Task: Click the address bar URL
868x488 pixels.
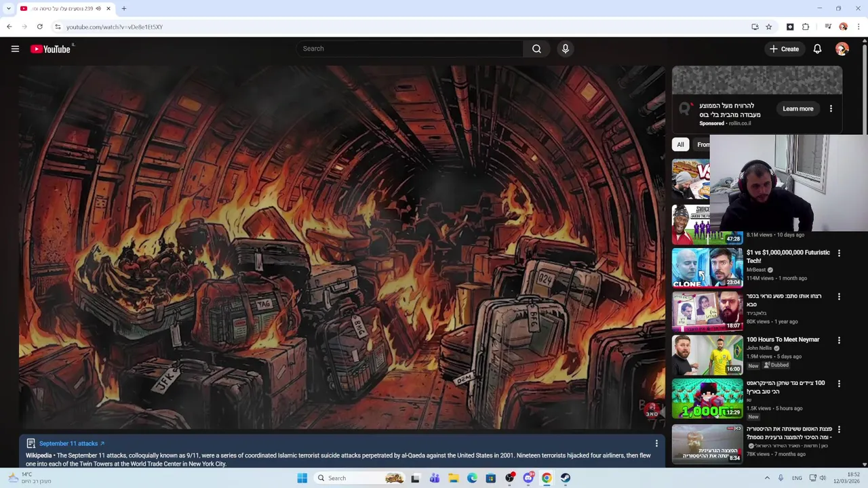Action: pyautogui.click(x=115, y=27)
